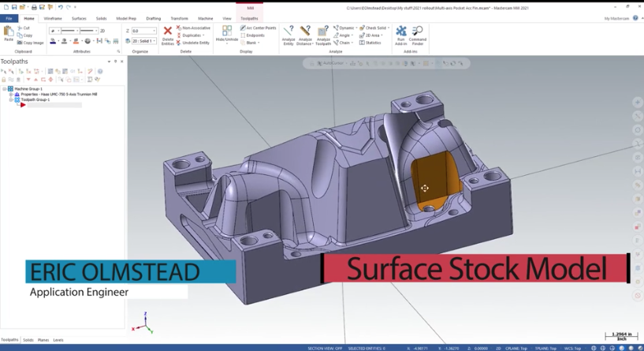Click the wireframe color swatch in Attributes
Image resolution: width=644 pixels, height=351 pixels.
pyautogui.click(x=53, y=41)
